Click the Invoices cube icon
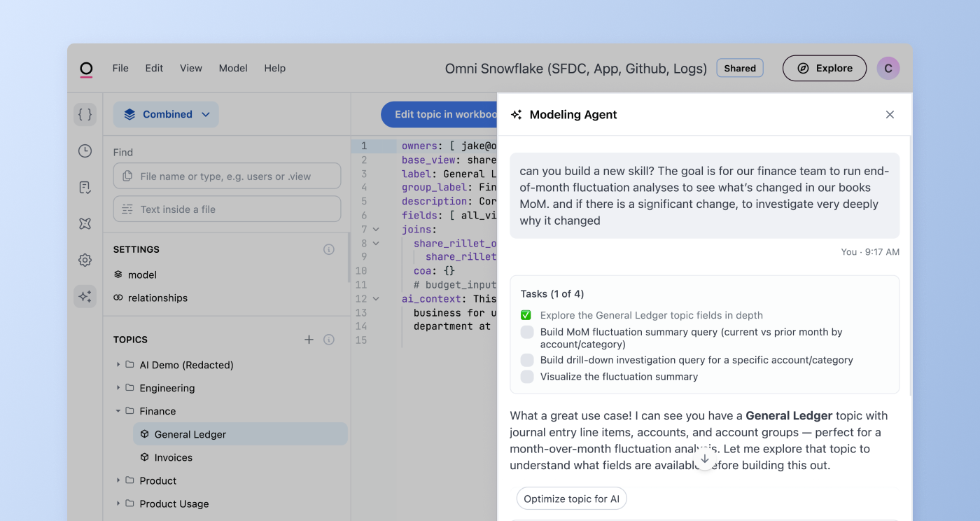Image resolution: width=980 pixels, height=521 pixels. [145, 457]
